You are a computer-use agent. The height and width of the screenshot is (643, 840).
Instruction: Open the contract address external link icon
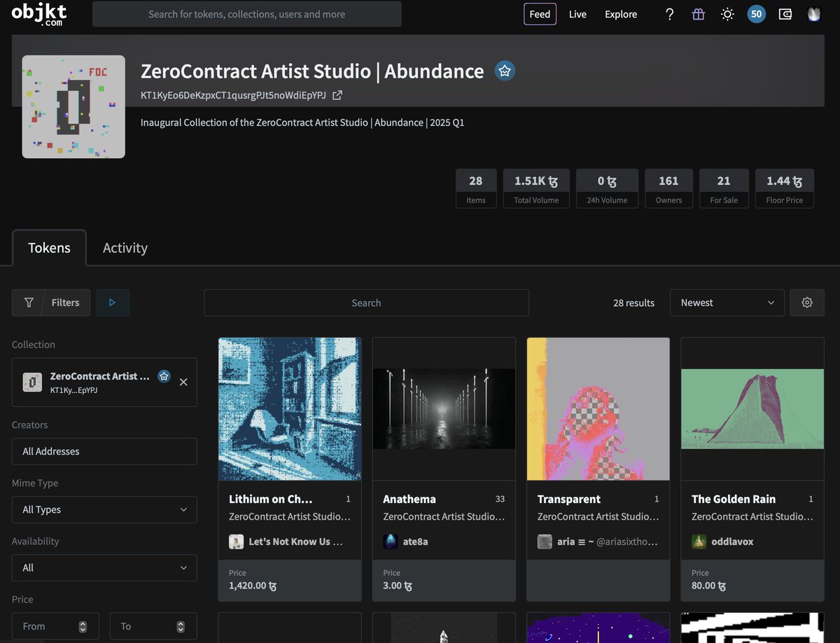337,95
